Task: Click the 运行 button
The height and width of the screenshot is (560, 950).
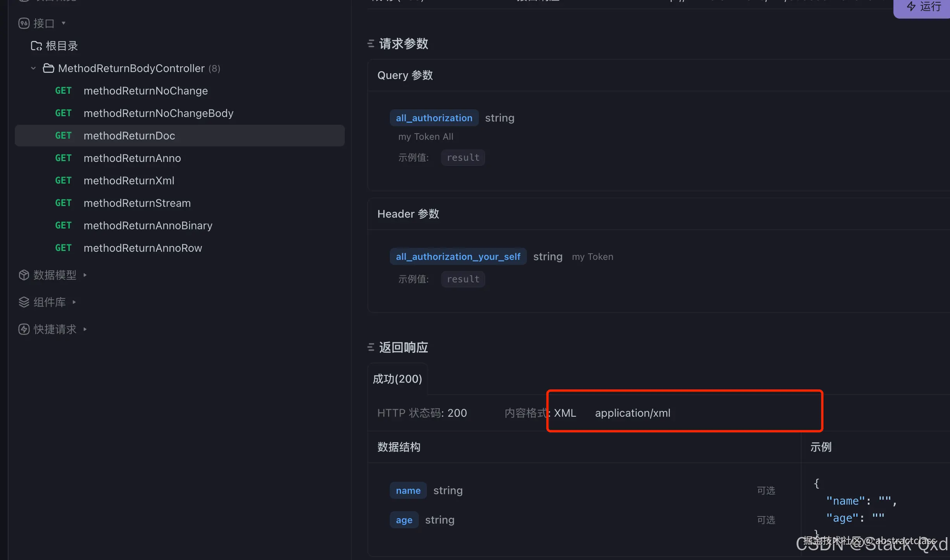Action: [x=924, y=7]
